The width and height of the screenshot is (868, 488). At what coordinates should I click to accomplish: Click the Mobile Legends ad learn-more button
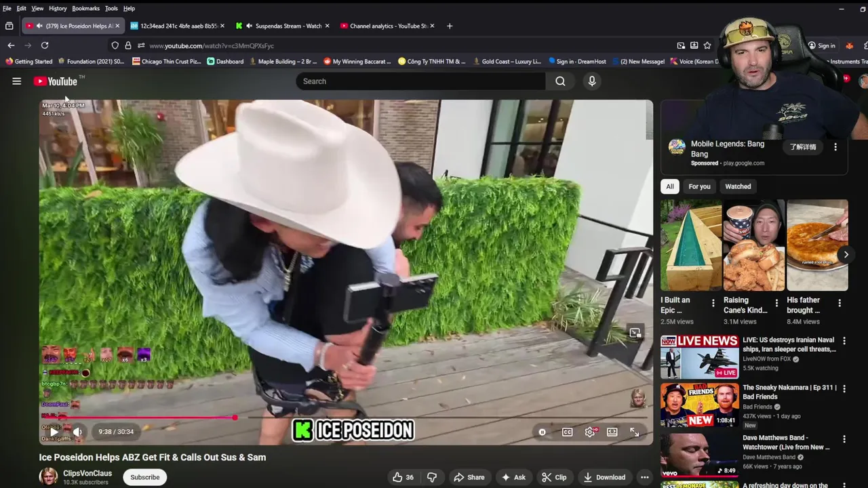(x=803, y=147)
